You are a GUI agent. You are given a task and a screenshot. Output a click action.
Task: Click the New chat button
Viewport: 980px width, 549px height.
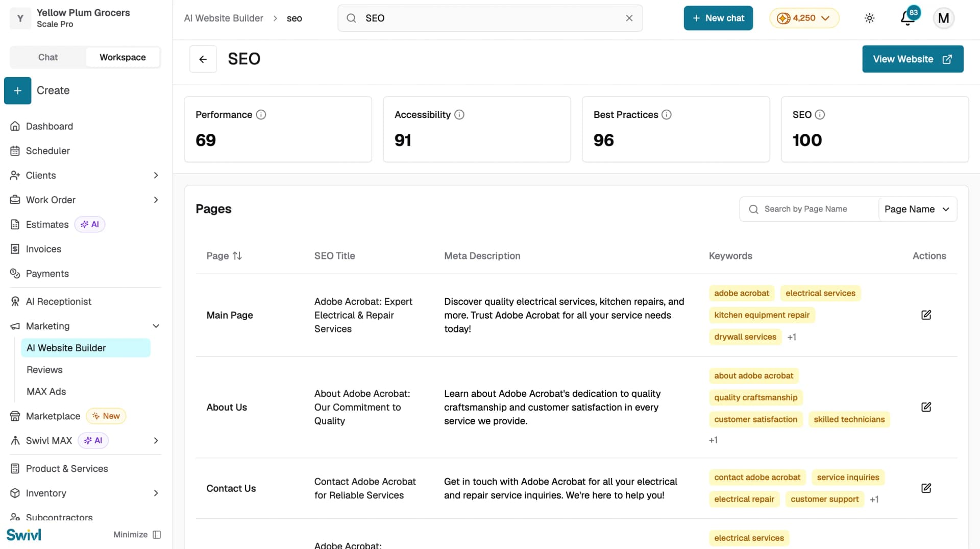718,18
